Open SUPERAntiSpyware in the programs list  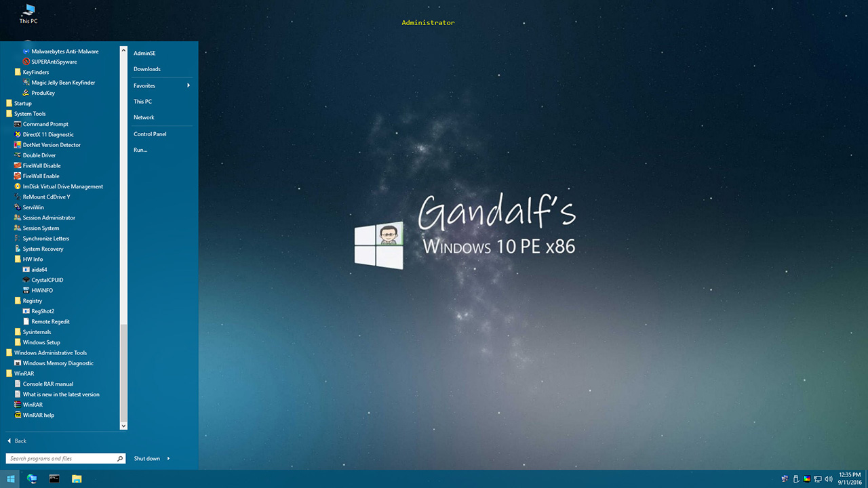pos(50,62)
